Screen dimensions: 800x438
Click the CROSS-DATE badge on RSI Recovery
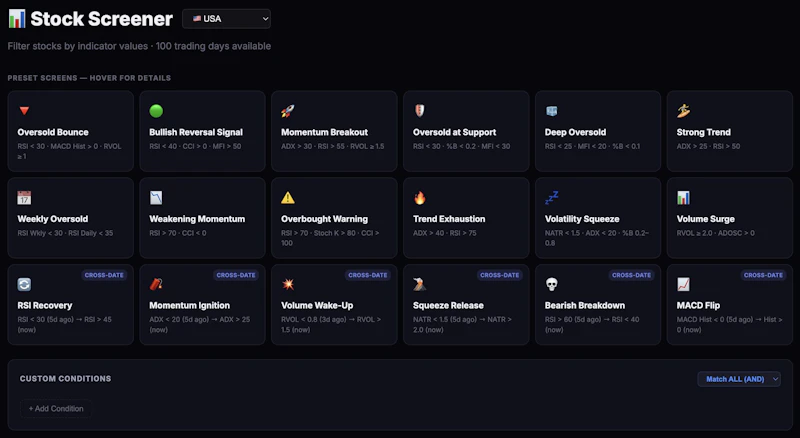point(104,275)
